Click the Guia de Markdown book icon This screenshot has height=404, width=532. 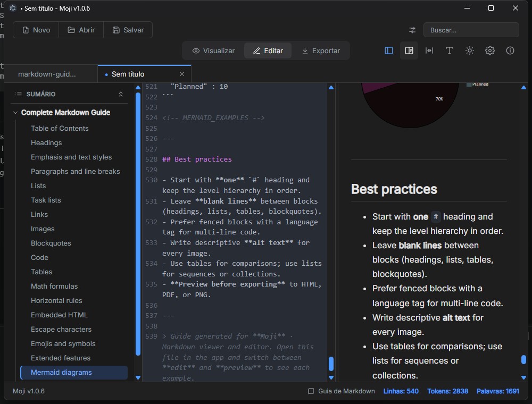[x=311, y=391]
